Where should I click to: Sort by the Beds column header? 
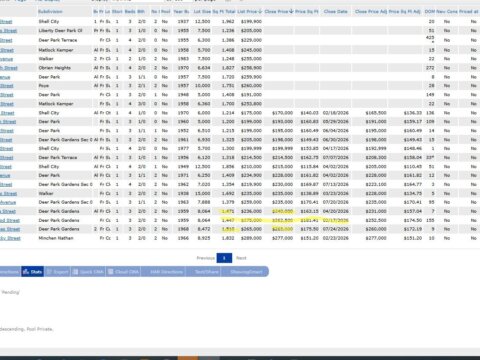130,11
